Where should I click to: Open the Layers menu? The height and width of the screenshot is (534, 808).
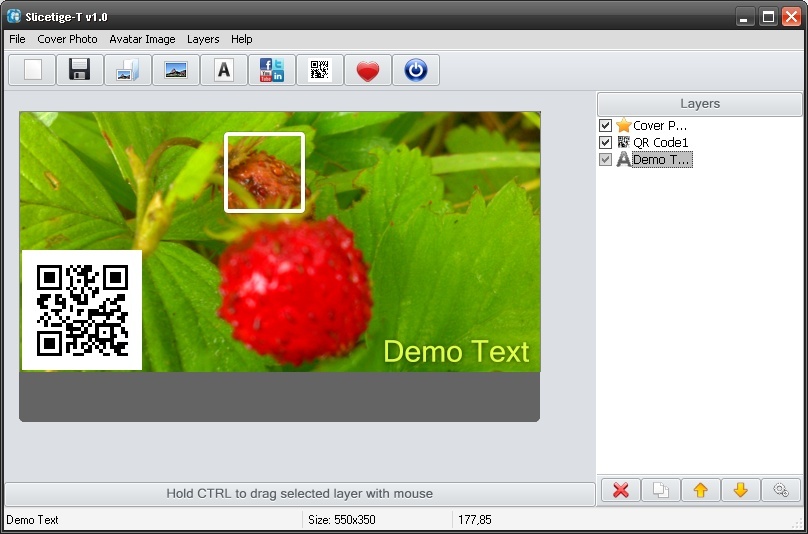203,39
